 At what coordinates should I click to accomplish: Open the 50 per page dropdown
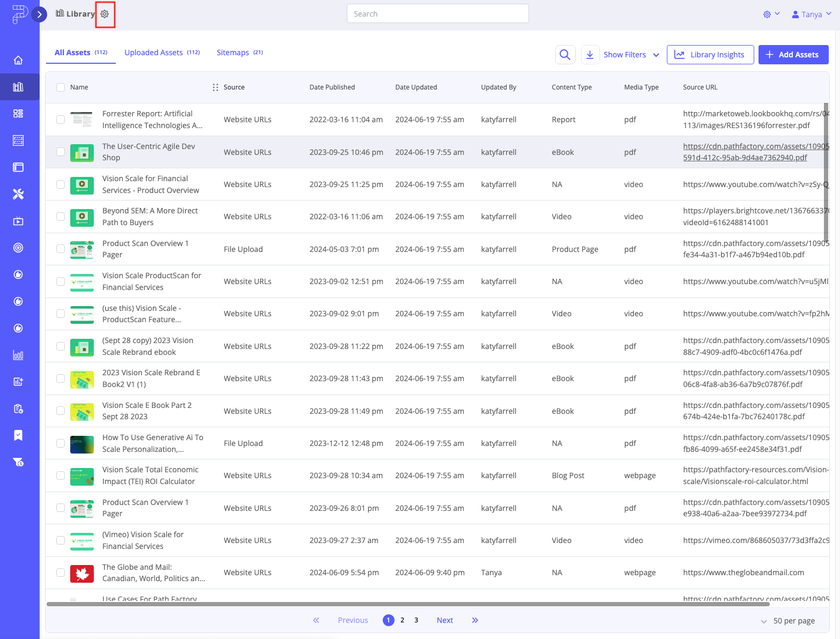[793, 621]
